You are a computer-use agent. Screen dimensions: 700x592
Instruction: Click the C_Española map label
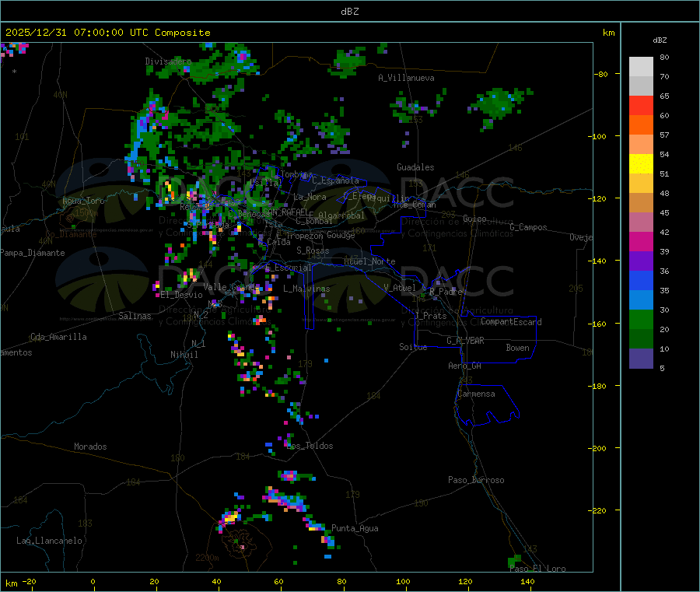[336, 180]
